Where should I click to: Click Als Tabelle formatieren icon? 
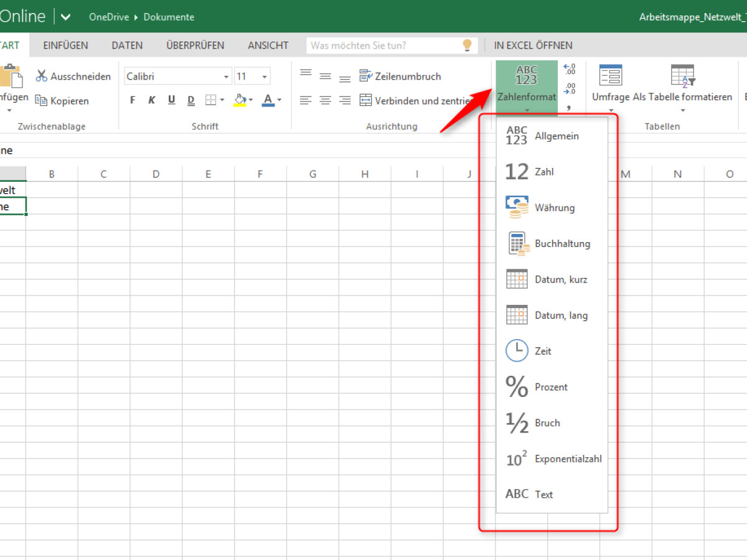pos(682,76)
